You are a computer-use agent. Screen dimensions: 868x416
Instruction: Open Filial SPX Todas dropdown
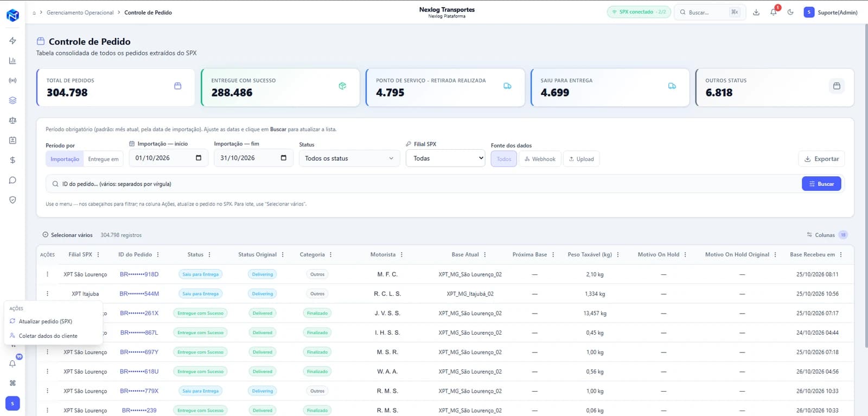445,158
